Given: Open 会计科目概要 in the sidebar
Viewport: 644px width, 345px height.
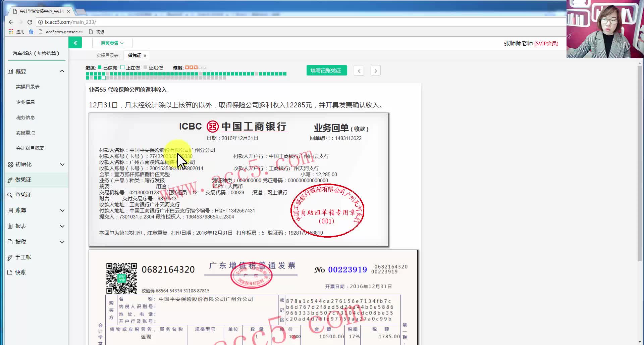Looking at the screenshot, I should (30, 148).
